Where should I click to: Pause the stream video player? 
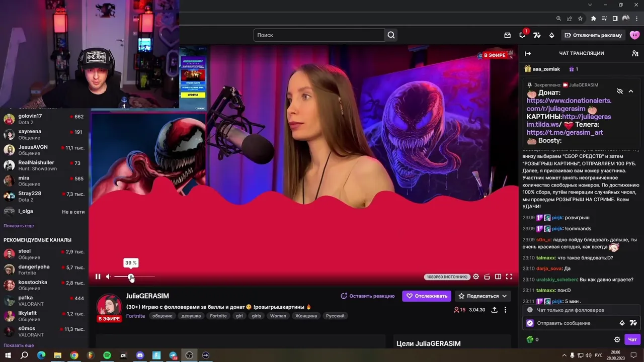pos(98,277)
